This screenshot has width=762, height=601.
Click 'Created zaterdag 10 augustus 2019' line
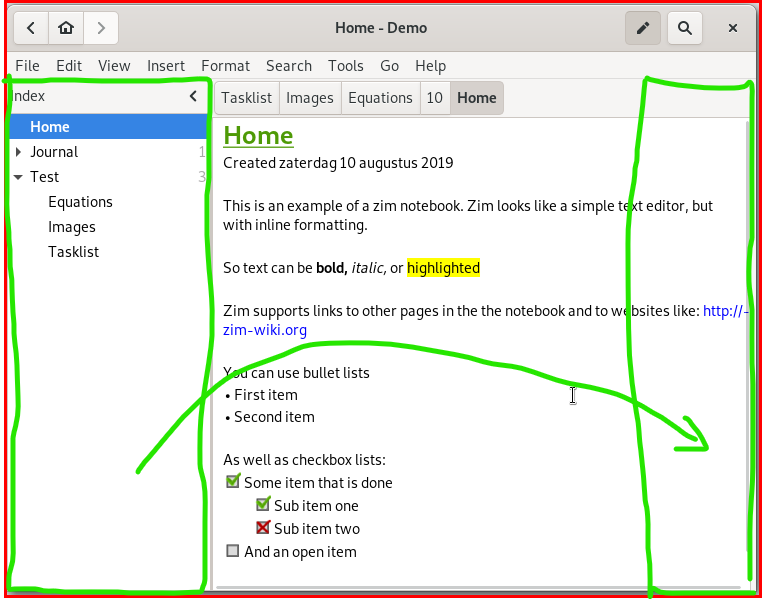tap(338, 163)
